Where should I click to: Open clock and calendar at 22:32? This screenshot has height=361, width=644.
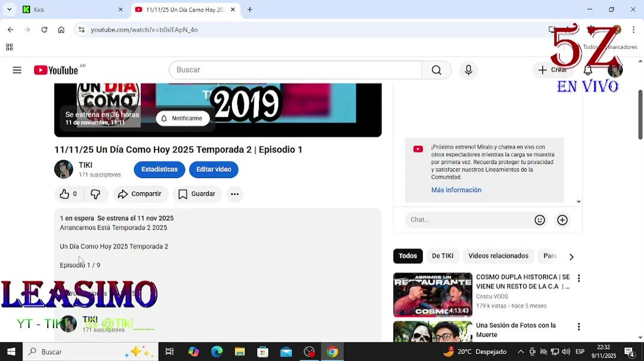click(x=604, y=352)
